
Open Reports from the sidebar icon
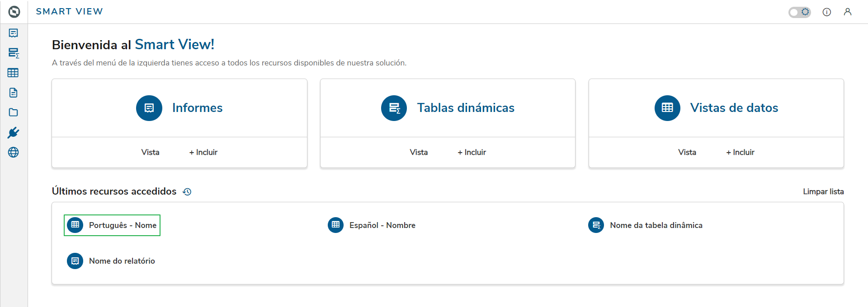click(14, 33)
